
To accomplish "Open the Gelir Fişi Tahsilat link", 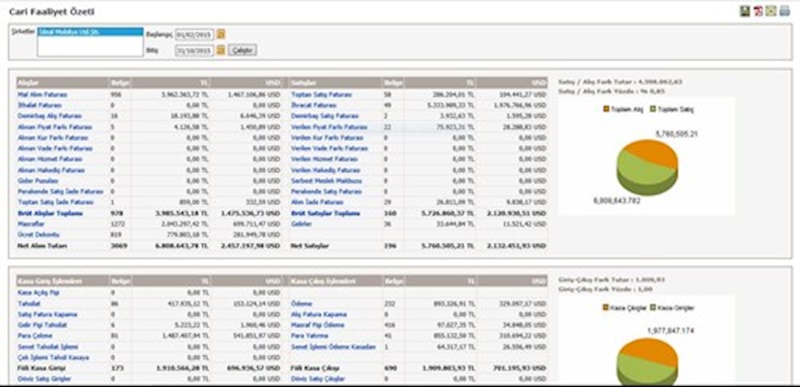I will coord(42,325).
